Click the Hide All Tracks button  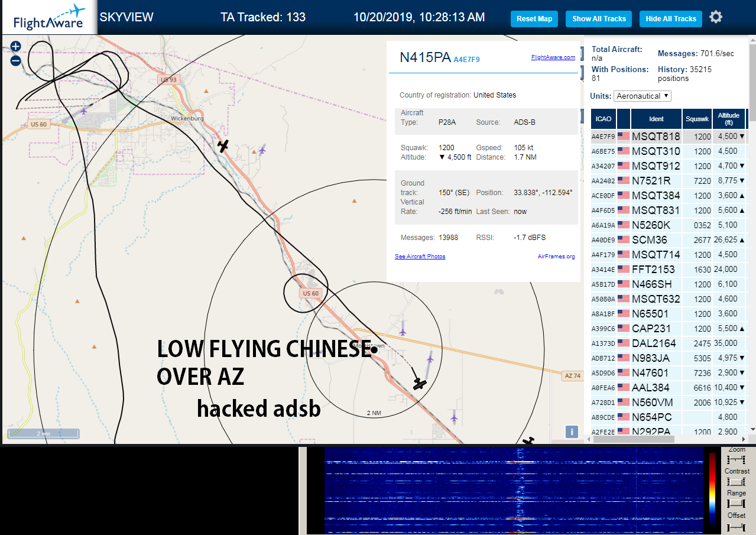click(x=671, y=18)
